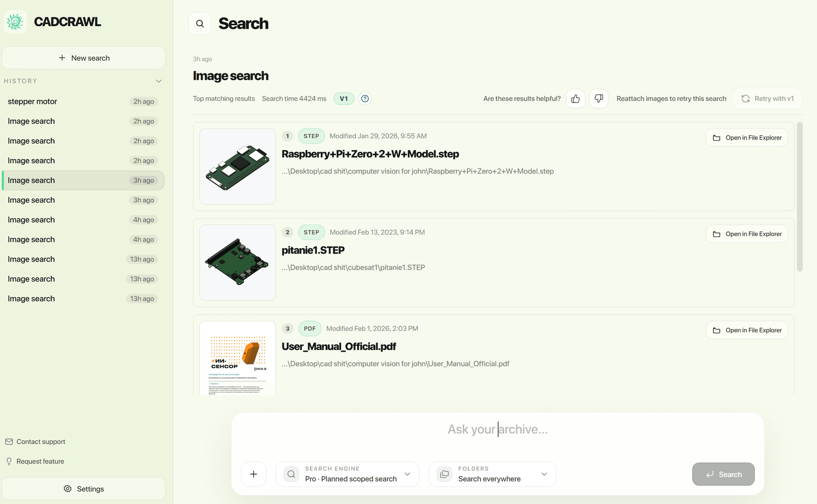This screenshot has width=817, height=504.
Task: Start a New search
Action: (84, 58)
